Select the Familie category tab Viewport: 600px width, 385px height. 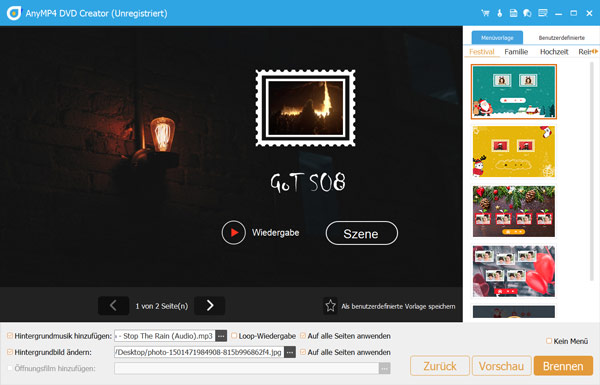516,52
